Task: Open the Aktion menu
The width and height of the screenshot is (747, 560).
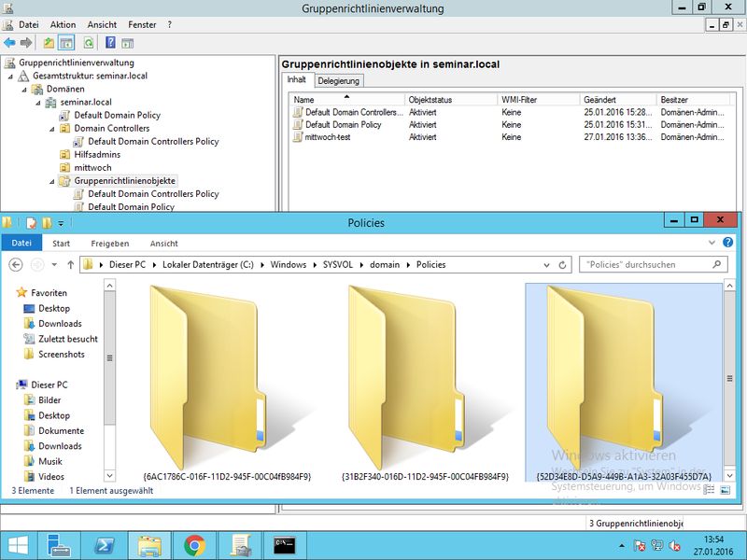Action: coord(63,24)
